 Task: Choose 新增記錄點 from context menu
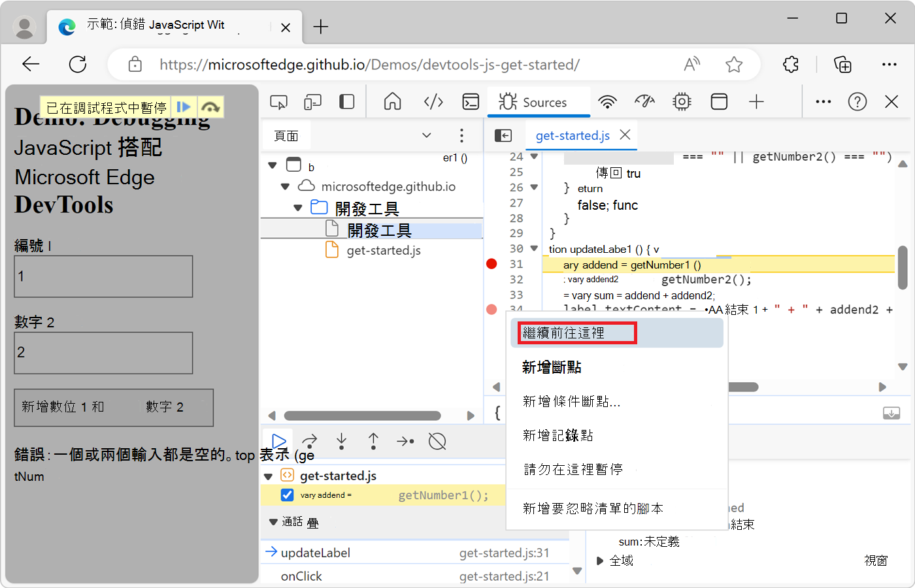(617, 436)
